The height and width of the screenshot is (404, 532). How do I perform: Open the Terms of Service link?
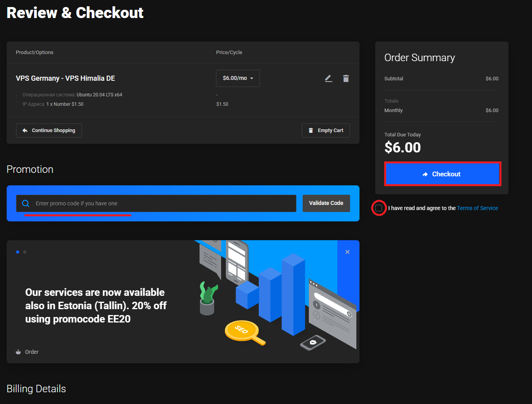pos(478,208)
